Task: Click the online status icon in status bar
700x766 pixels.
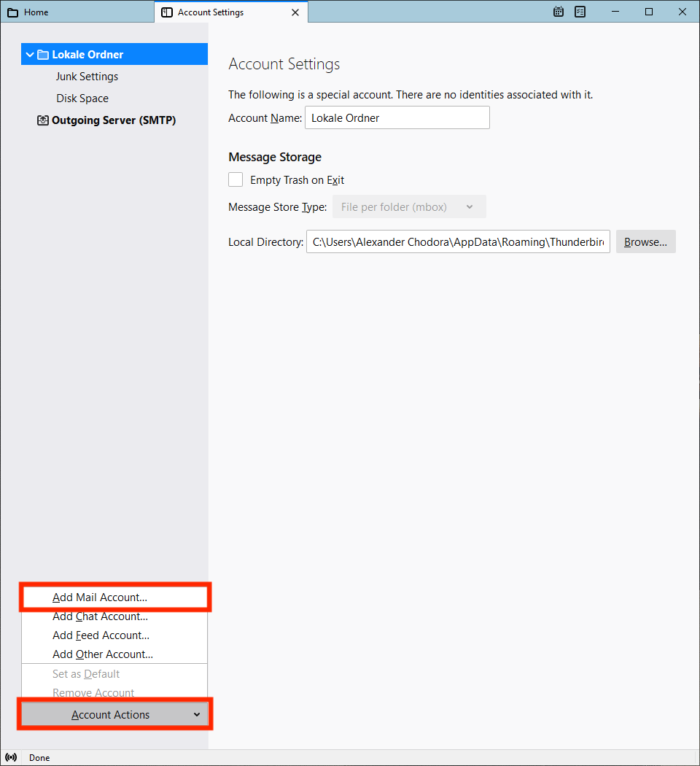Action: [11, 757]
